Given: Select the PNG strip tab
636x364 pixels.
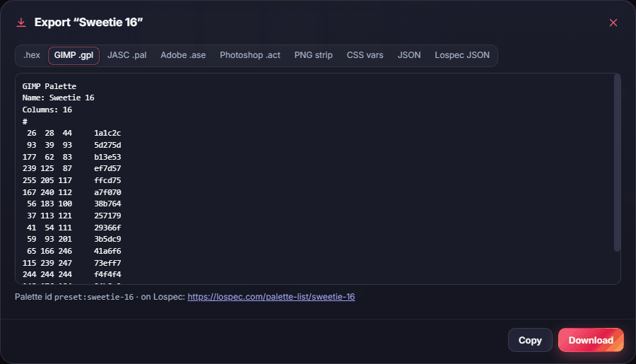Looking at the screenshot, I should pyautogui.click(x=313, y=55).
